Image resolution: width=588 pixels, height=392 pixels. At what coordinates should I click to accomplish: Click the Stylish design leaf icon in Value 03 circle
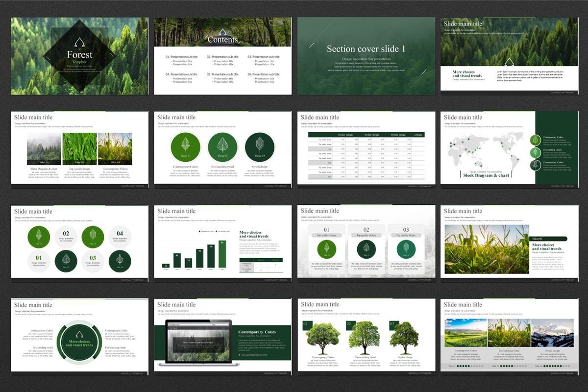260,144
